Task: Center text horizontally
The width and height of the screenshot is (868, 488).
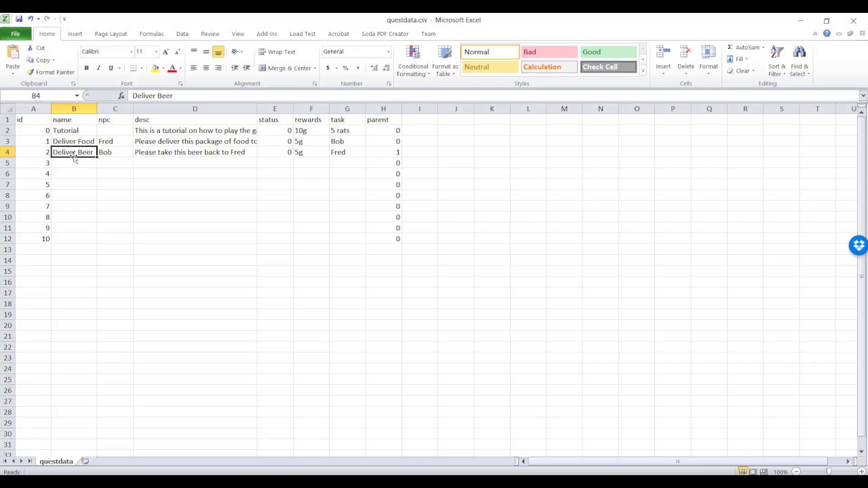Action: pyautogui.click(x=206, y=68)
